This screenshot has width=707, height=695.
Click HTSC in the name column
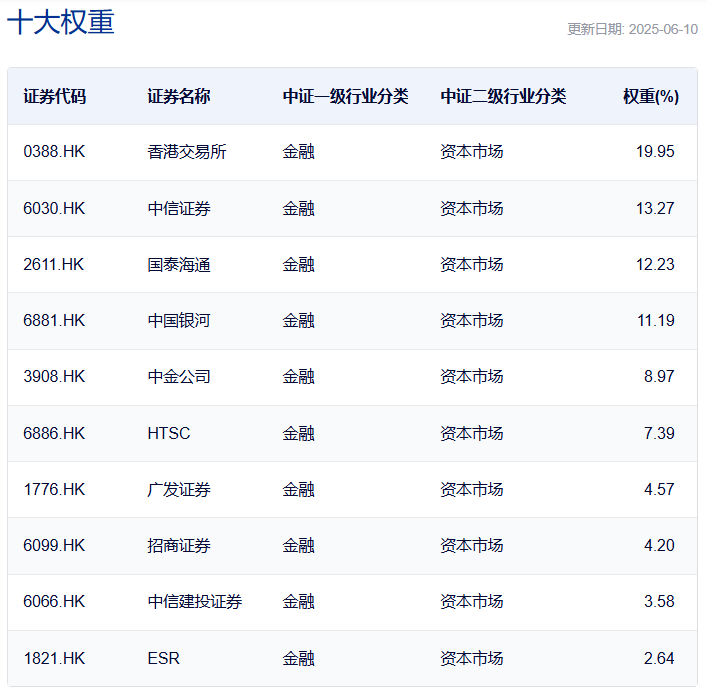(x=168, y=433)
